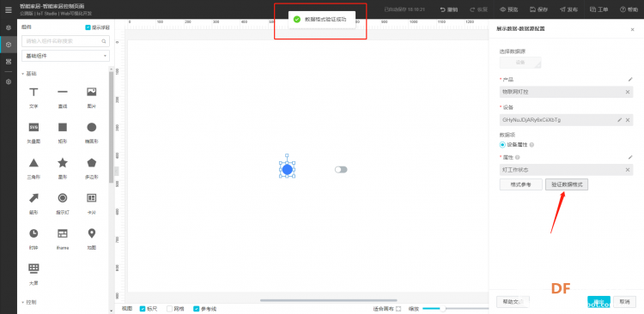This screenshot has height=314, width=644.
Task: Open 帮助 help in top toolbar
Action: (629, 9)
